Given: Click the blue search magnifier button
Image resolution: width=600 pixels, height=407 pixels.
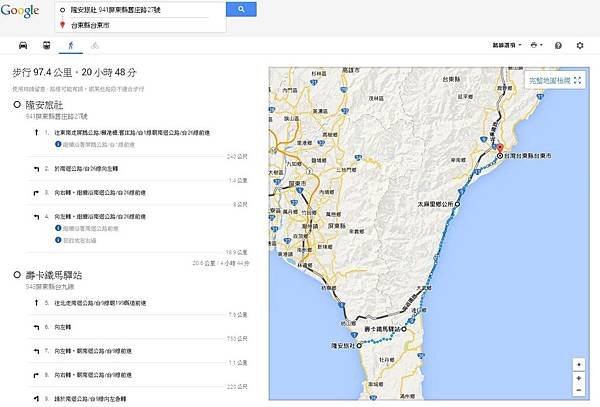Looking at the screenshot, I should [241, 9].
